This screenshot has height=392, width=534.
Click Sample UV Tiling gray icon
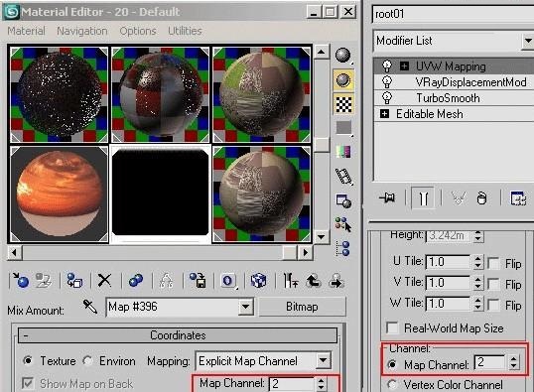[343, 128]
